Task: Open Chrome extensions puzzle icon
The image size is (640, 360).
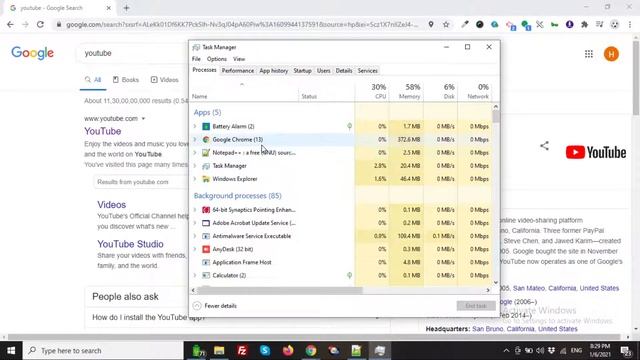Action: [x=584, y=24]
